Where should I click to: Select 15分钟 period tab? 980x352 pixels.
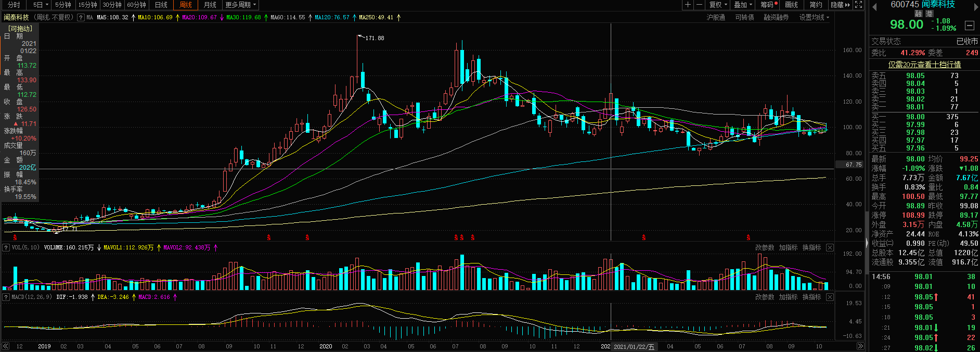coord(87,5)
